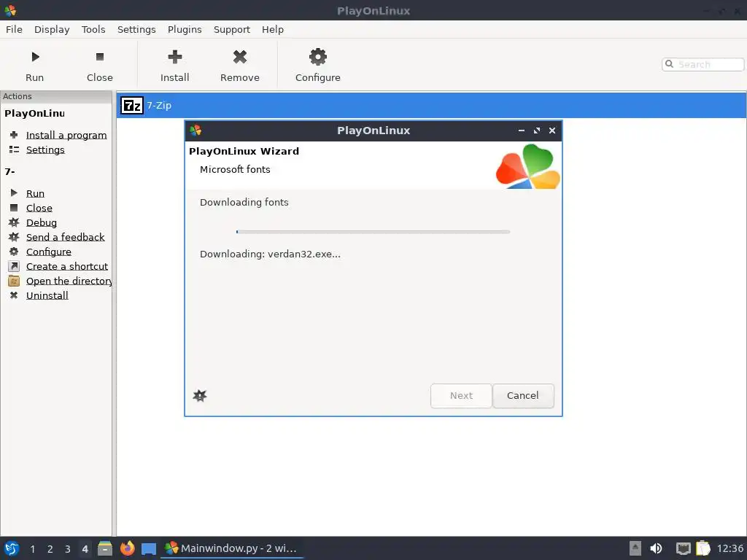The width and height of the screenshot is (747, 560).
Task: Click list icon beside Settings in sidebar
Action: point(14,149)
